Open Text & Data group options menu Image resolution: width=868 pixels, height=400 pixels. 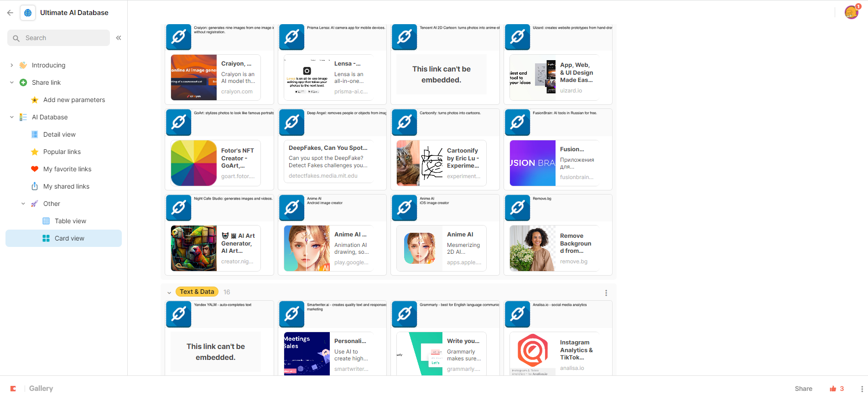tap(606, 293)
